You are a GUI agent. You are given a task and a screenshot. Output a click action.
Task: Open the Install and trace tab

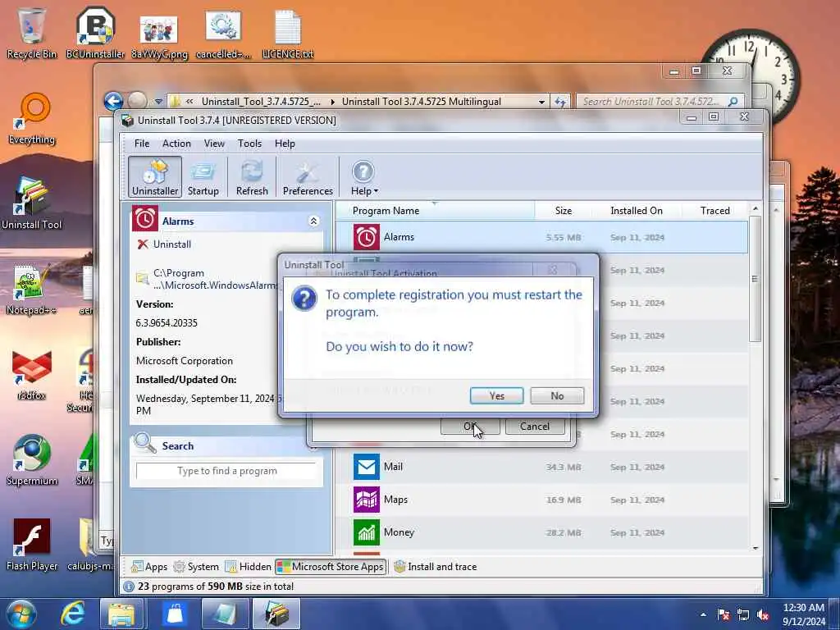click(435, 567)
